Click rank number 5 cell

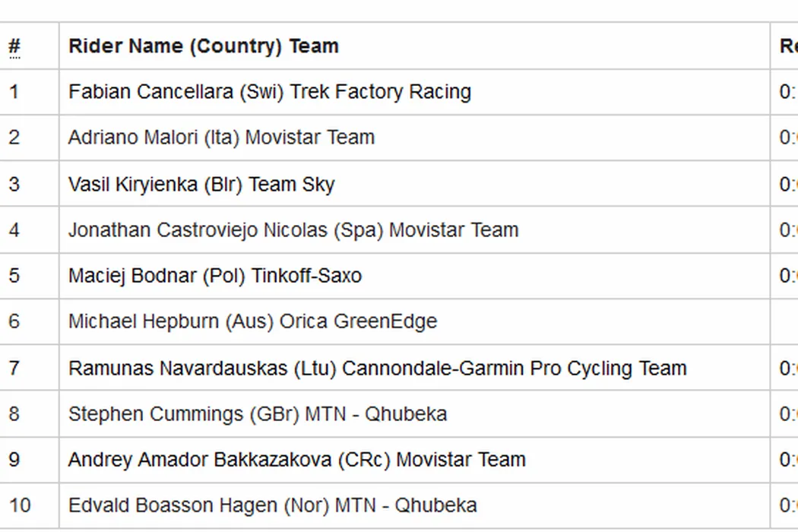pos(14,275)
